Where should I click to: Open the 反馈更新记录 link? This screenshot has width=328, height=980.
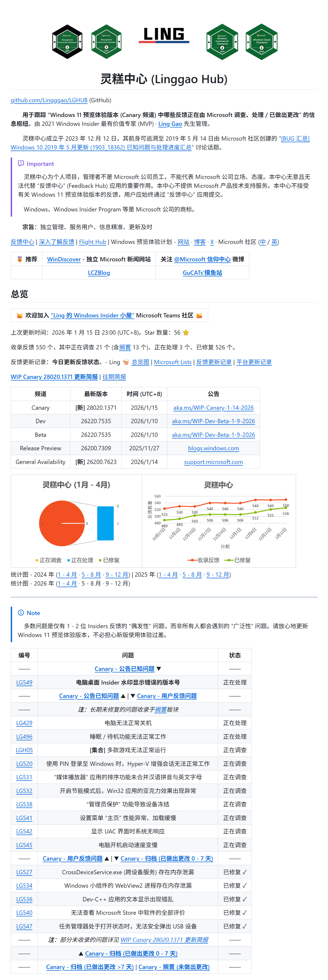pyautogui.click(x=214, y=362)
